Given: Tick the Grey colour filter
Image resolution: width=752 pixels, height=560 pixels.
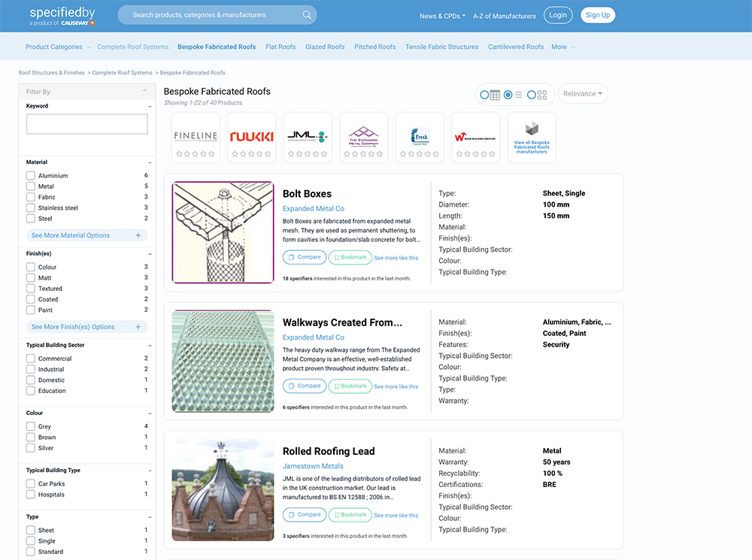Looking at the screenshot, I should [x=31, y=426].
